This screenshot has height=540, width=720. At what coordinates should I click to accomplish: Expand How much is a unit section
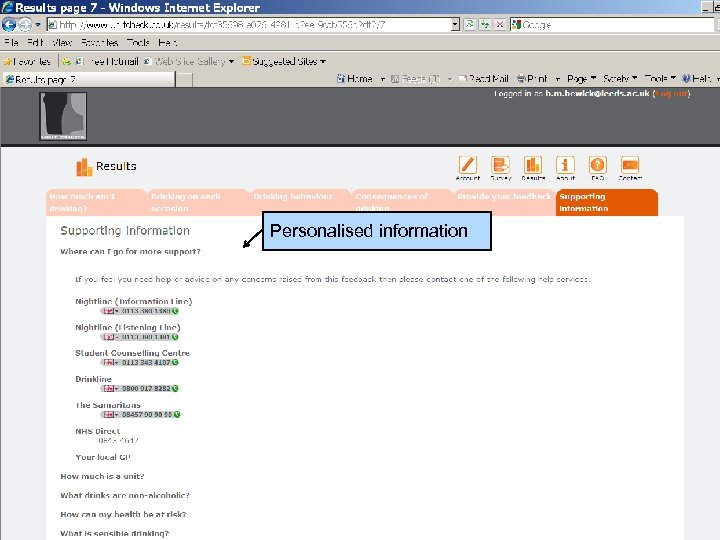click(x=102, y=476)
